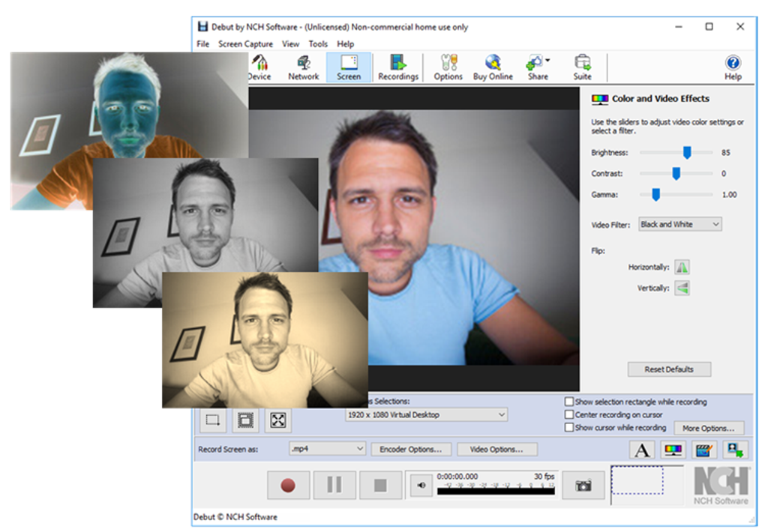Adjust the Gamma slider handle

(656, 195)
